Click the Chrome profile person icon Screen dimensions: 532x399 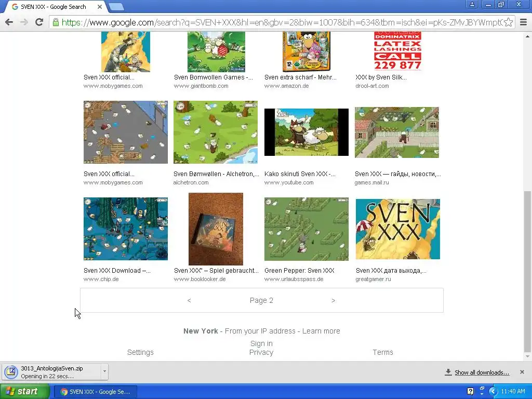point(472,5)
